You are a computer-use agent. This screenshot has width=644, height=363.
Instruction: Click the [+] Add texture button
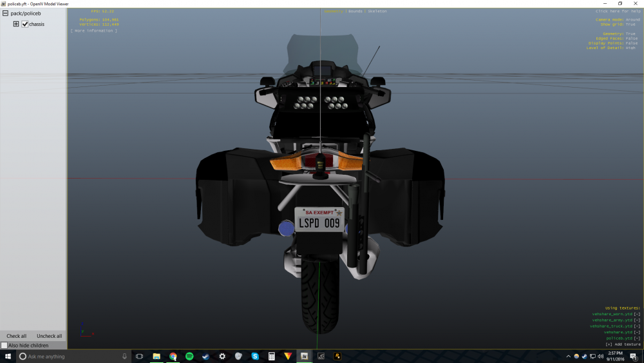pyautogui.click(x=623, y=344)
